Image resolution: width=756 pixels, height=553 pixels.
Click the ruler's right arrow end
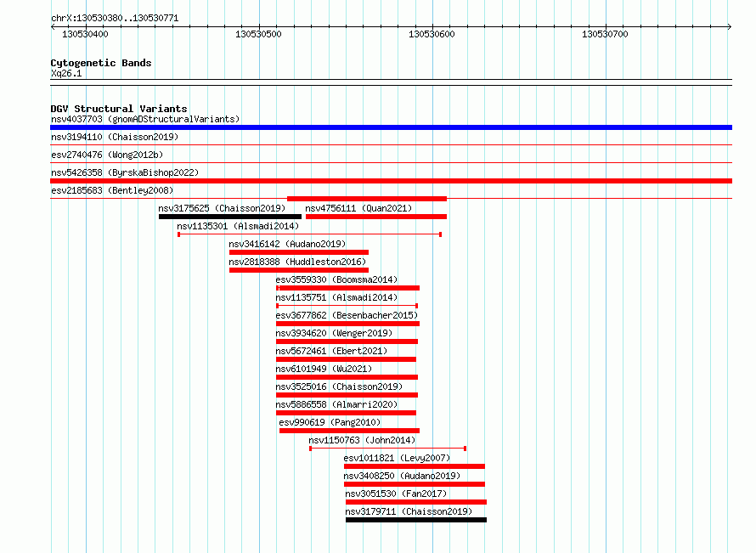pos(730,27)
